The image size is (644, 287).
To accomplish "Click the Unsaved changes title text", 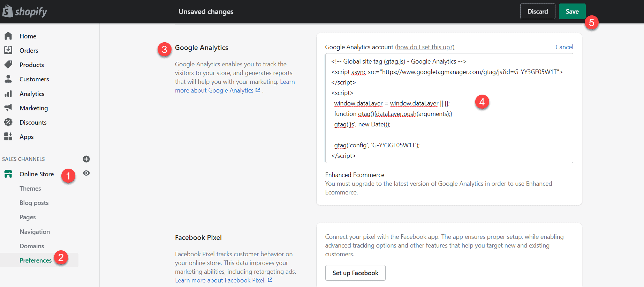I will [x=206, y=12].
